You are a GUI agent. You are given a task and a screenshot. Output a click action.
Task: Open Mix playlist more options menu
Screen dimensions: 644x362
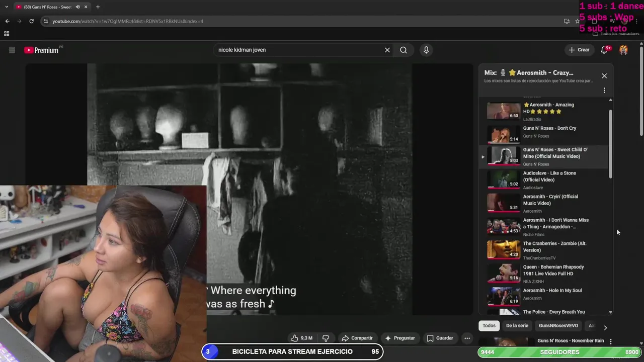click(604, 90)
